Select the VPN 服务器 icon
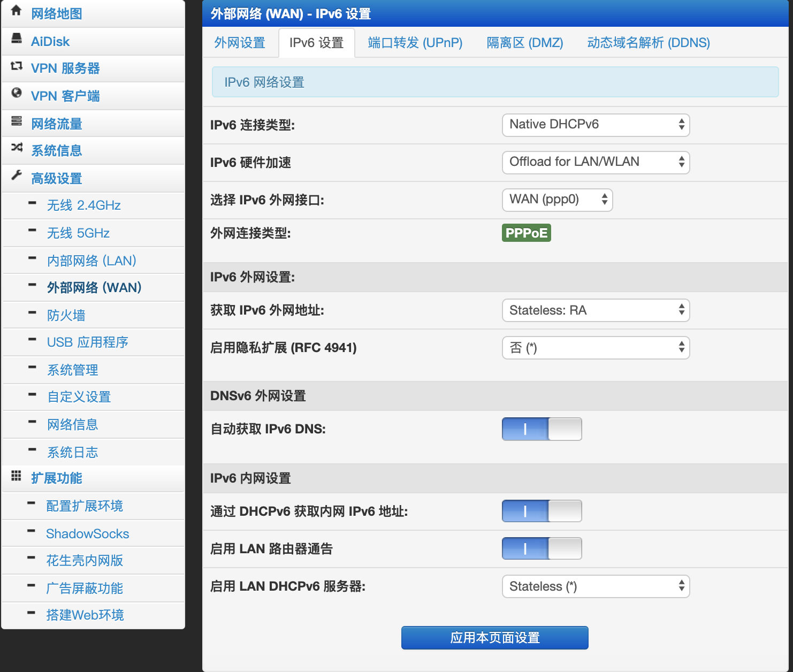The image size is (793, 672). (16, 67)
